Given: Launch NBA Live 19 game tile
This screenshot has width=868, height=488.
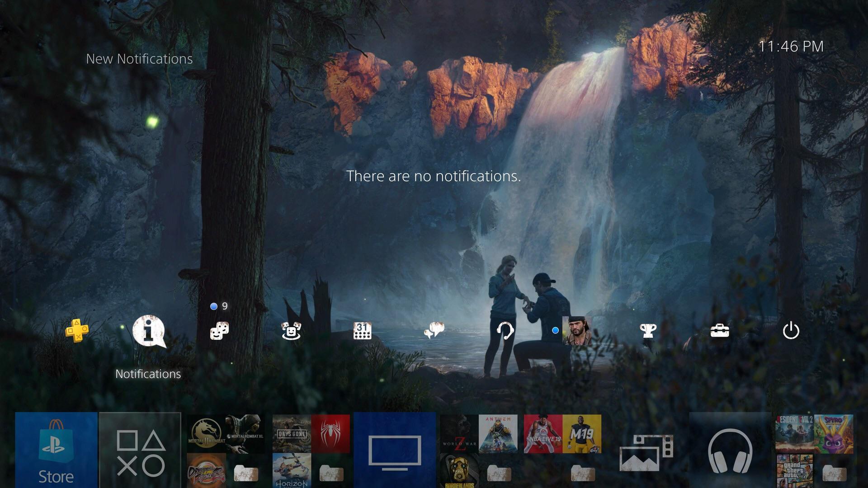Looking at the screenshot, I should pyautogui.click(x=543, y=434).
